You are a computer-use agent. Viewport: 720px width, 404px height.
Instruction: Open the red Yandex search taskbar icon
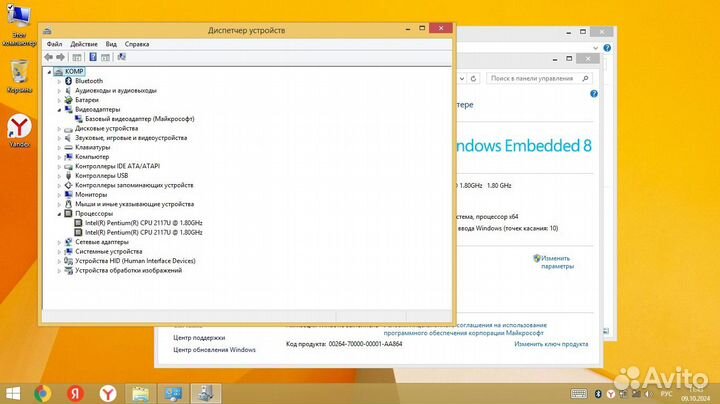[75, 393]
